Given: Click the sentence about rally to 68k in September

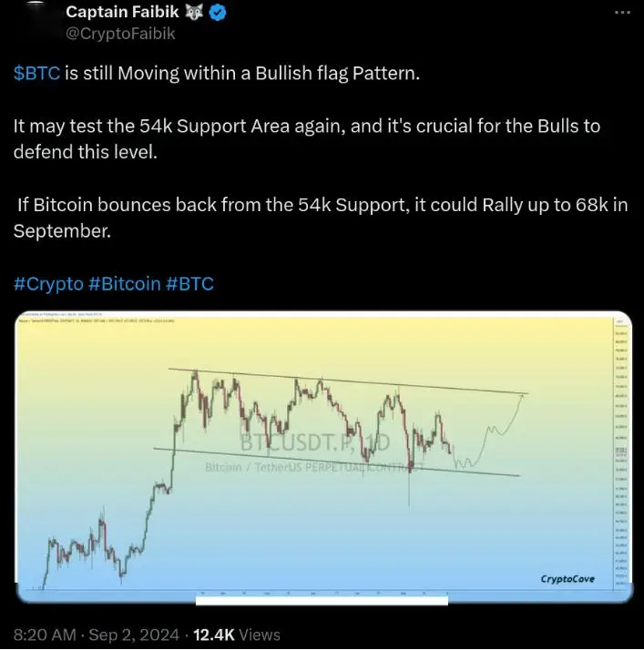Looking at the screenshot, I should click(321, 218).
